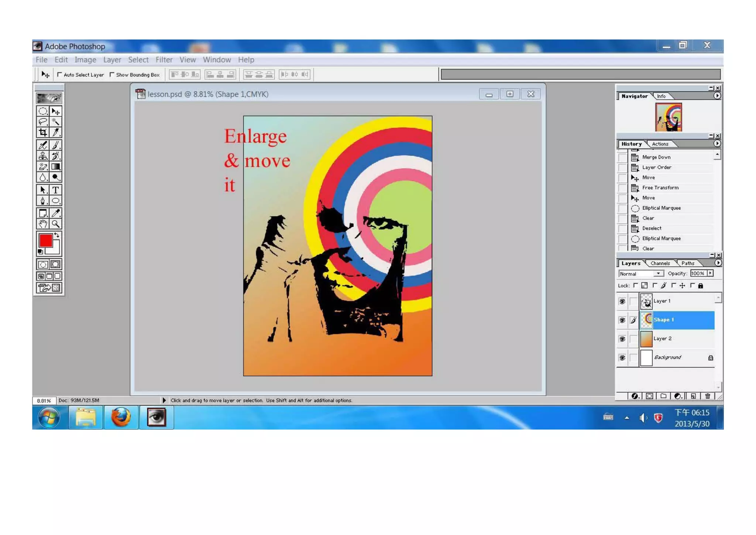
Task: Select the Type tool
Action: [56, 190]
